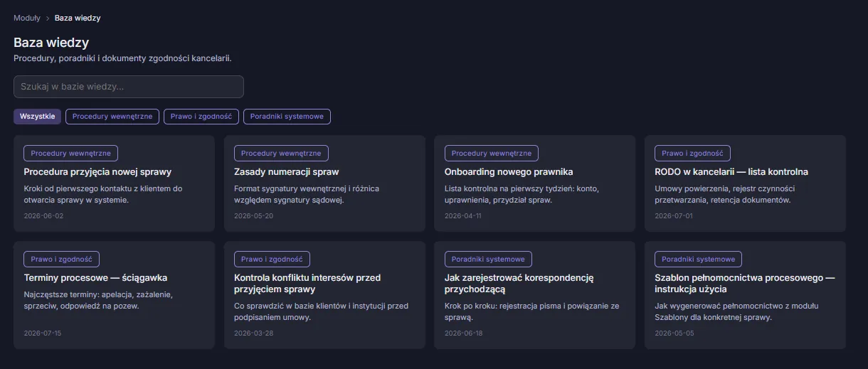Click date 2026-07-15
Screen dimensions: 868x369
(x=43, y=333)
